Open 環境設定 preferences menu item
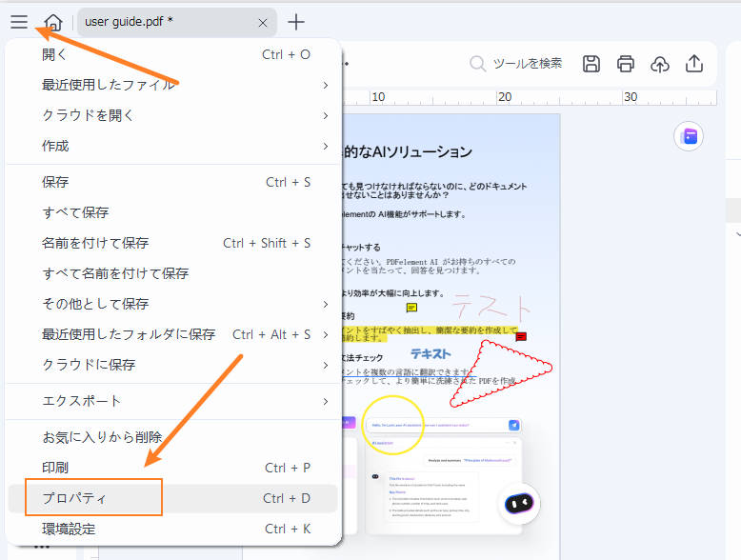This screenshot has height=560, width=741. 173,529
